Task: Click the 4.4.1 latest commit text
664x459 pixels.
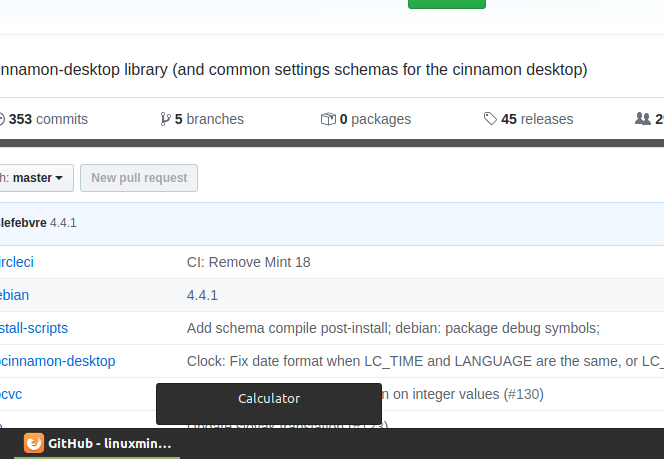Action: pos(63,223)
